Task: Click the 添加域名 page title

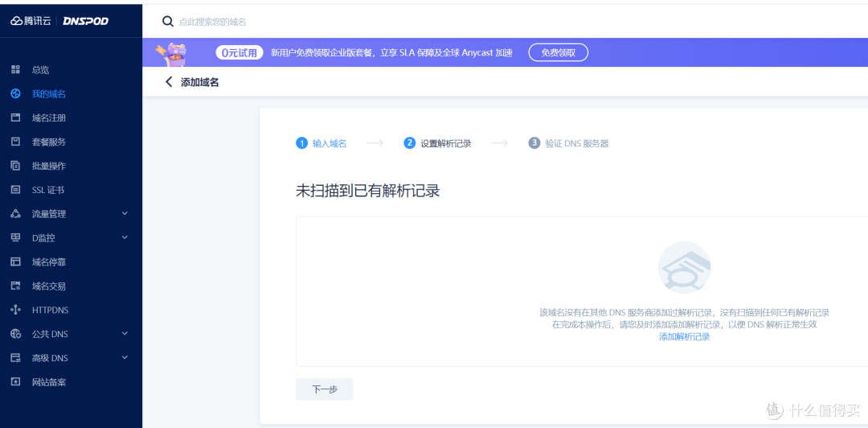Action: point(200,82)
